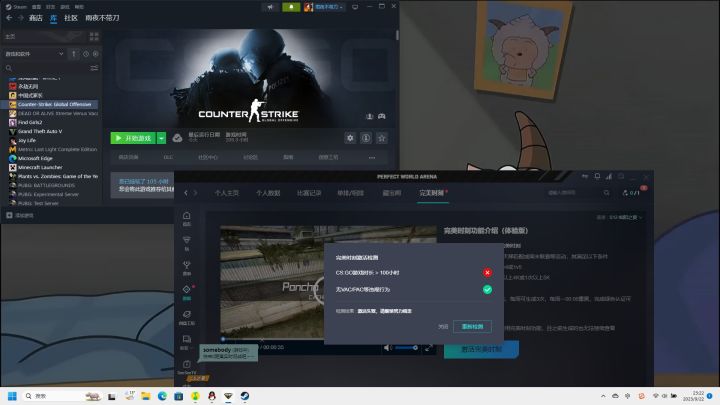The image size is (720, 405).
Task: Show CS:GO game info icon
Action: point(366,138)
